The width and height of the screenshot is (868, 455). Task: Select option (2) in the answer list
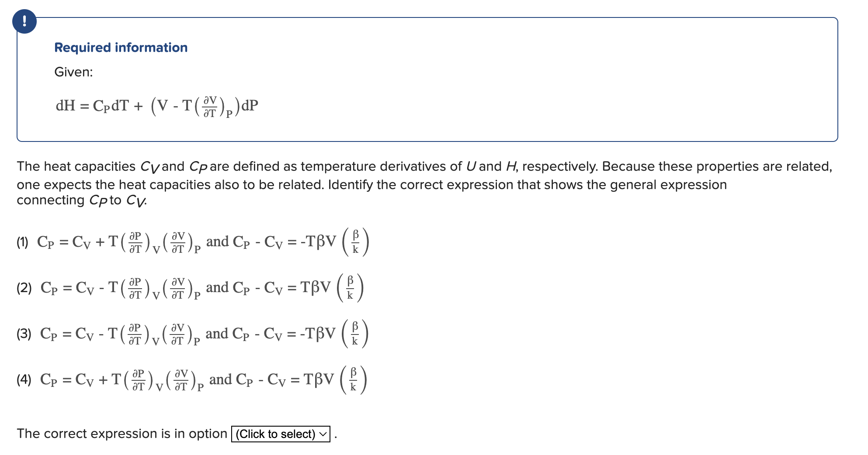(27, 287)
